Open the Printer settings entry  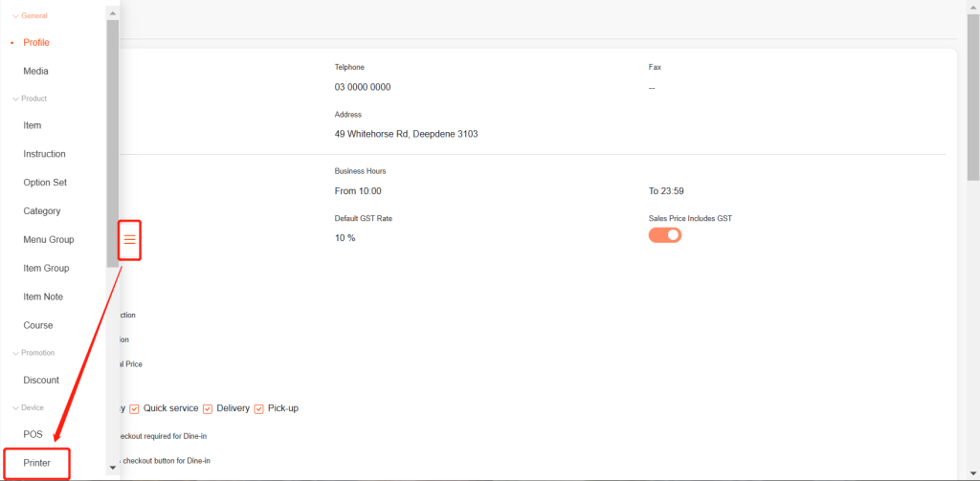click(36, 463)
